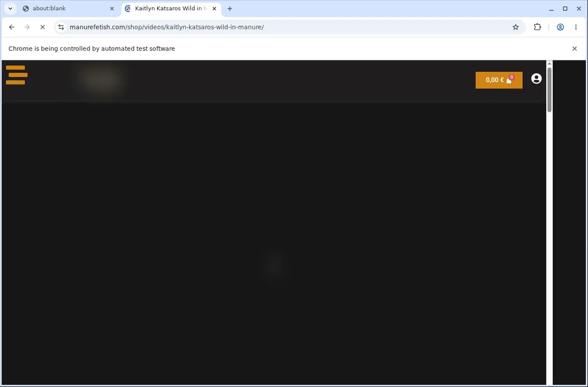This screenshot has width=588, height=387.
Task: Open the Extensions puzzle icon
Action: tap(538, 27)
